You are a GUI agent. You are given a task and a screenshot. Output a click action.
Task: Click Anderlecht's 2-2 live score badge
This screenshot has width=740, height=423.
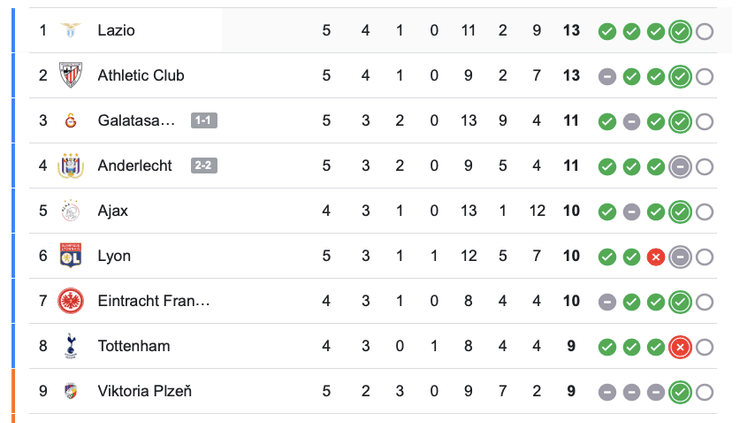(203, 166)
